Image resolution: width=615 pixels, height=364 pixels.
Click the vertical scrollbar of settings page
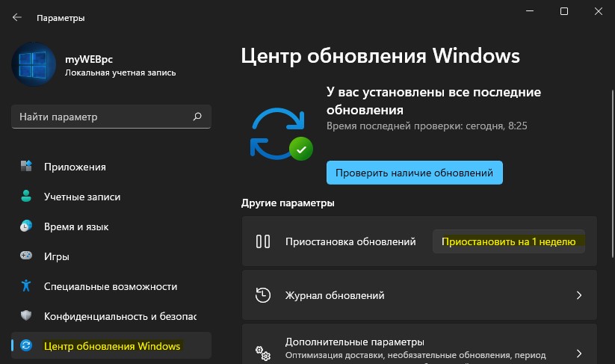coord(613,173)
